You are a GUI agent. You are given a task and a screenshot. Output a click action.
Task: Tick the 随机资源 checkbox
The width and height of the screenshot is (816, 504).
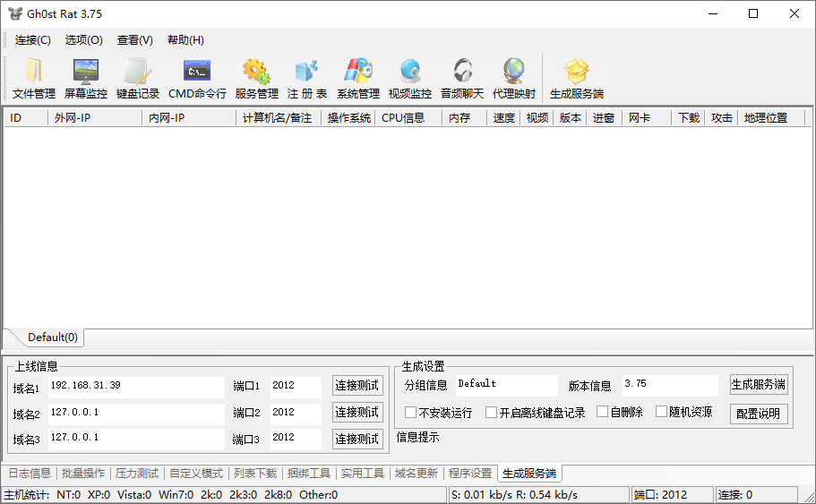661,412
